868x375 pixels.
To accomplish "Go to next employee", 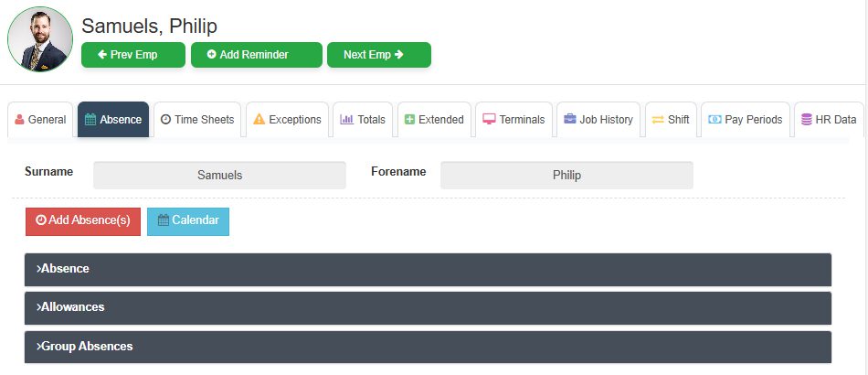I will (x=379, y=55).
